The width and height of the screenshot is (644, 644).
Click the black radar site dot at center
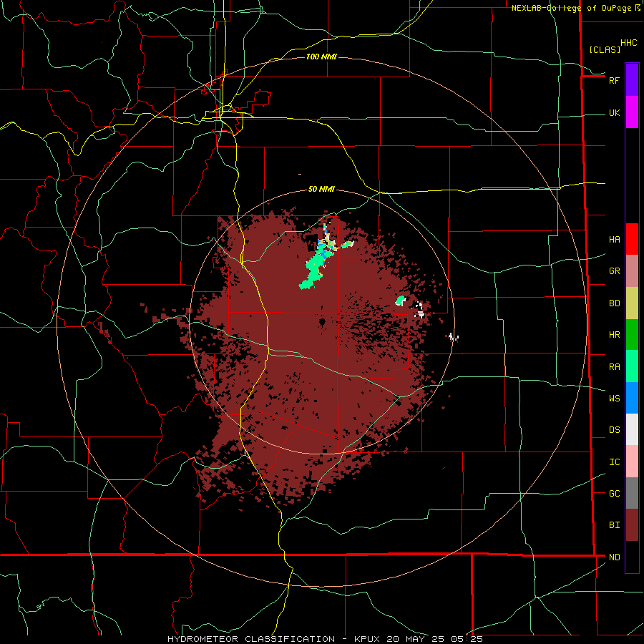point(321,321)
